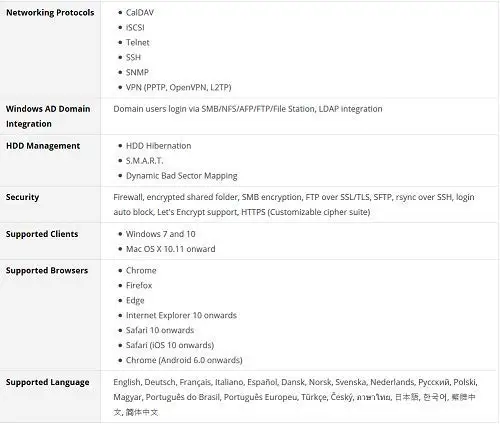Screen dimensions: 500x424
Task: Select the Telnet bullet item
Action: tap(137, 43)
